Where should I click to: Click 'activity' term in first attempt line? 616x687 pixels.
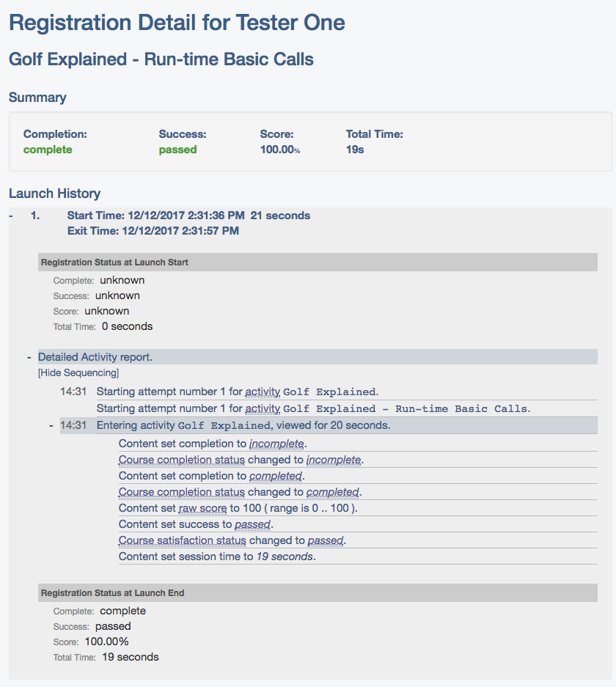263,392
